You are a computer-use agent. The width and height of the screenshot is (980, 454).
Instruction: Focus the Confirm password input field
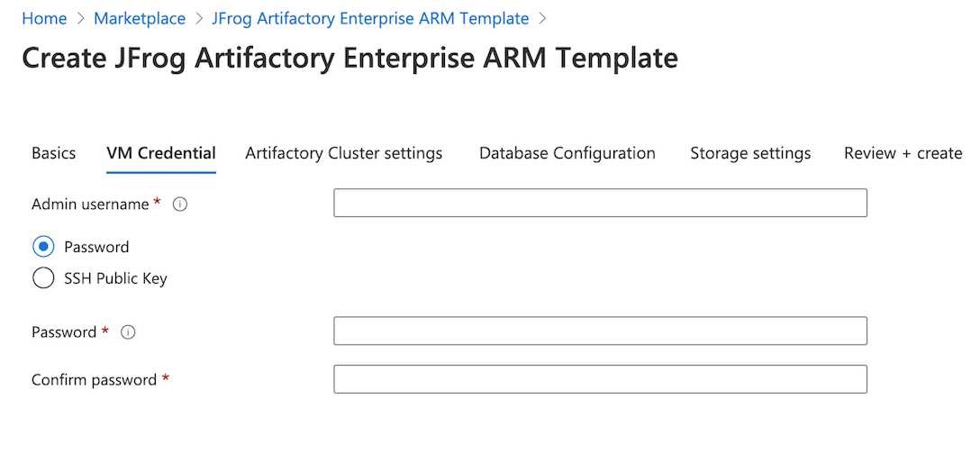(x=600, y=379)
